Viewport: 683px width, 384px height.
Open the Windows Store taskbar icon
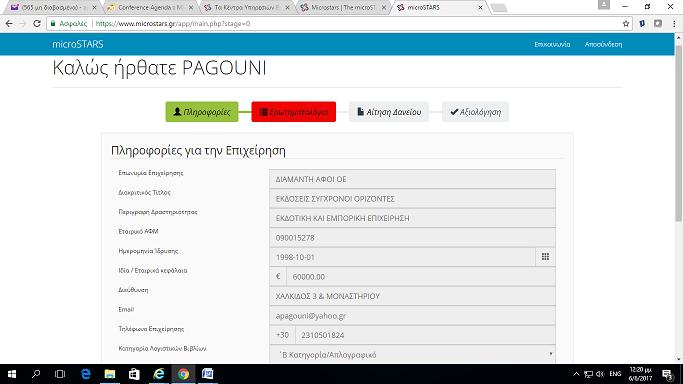coord(134,374)
